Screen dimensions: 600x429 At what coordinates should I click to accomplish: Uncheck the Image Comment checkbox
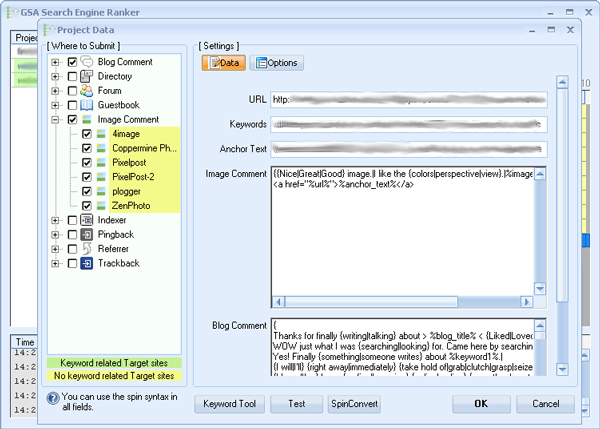tap(72, 119)
